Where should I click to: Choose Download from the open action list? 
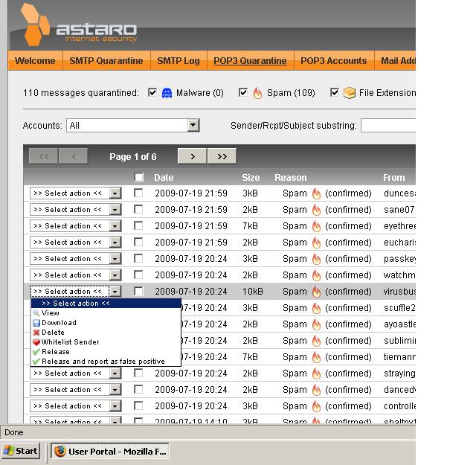coord(106,323)
